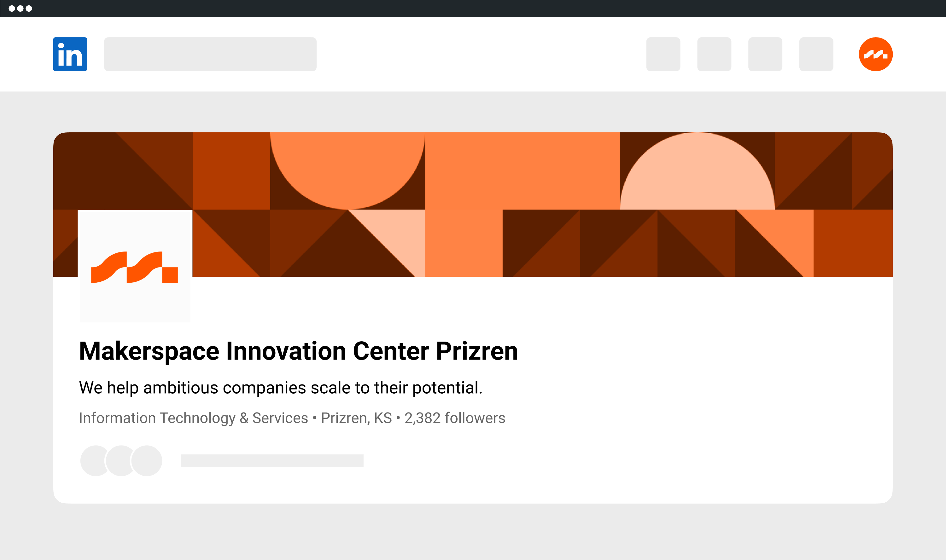Click the LinkedIn logo icon

(70, 54)
